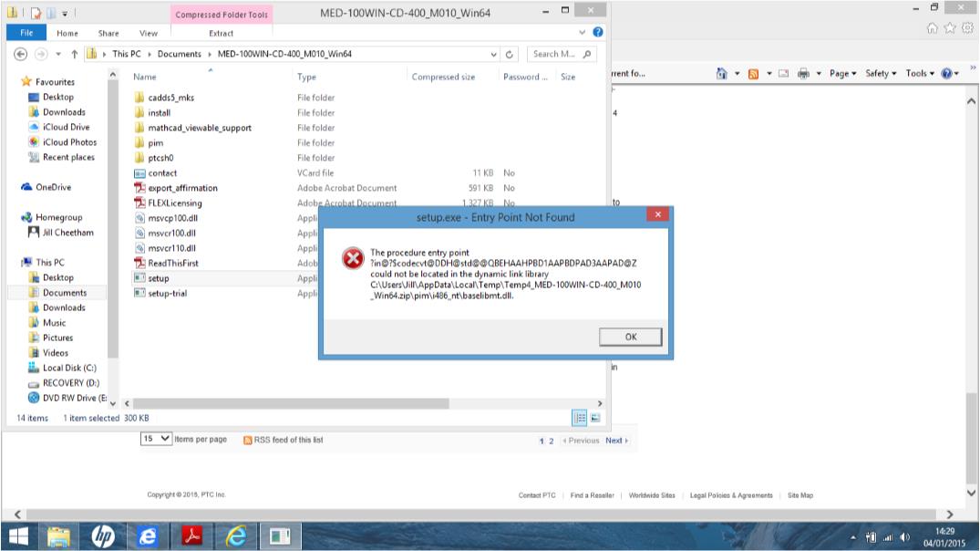Open browser settings gear icon
Image resolution: width=980 pixels, height=551 pixels.
click(x=967, y=27)
